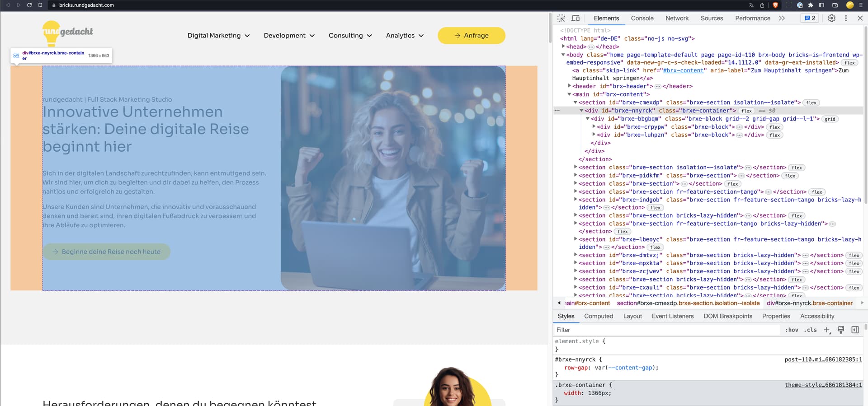868x406 pixels.
Task: Collapse the div brxe-nnyrck node
Action: pos(582,110)
